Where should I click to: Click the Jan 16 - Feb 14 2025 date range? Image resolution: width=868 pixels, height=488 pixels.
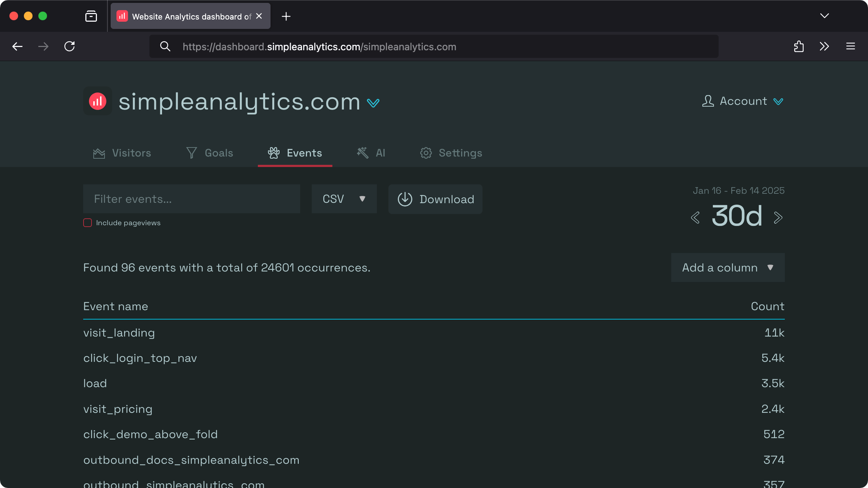(739, 191)
